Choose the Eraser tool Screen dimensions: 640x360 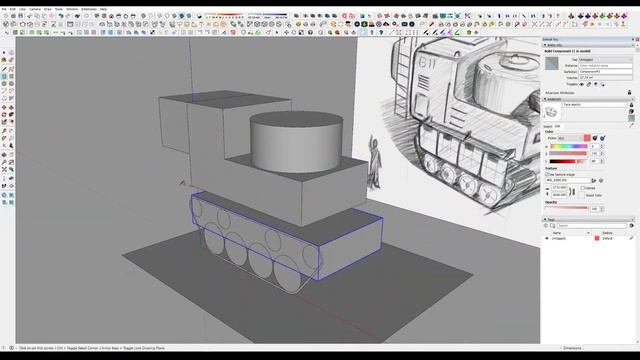click(11, 60)
